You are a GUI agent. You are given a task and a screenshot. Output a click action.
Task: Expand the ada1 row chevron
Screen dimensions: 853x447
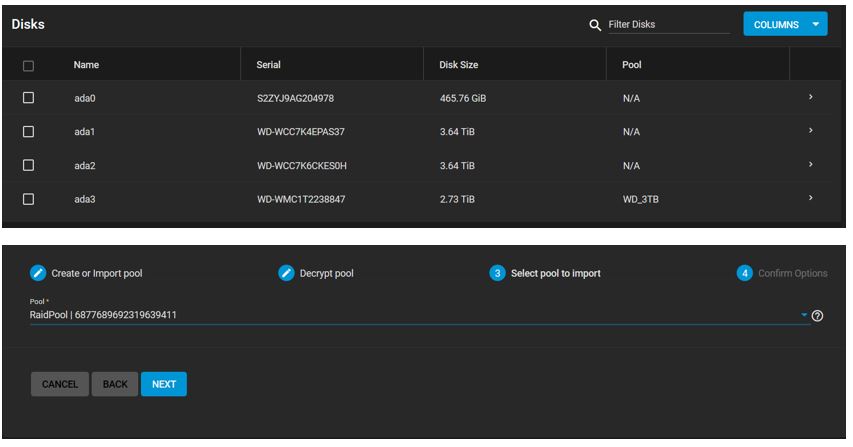(811, 131)
